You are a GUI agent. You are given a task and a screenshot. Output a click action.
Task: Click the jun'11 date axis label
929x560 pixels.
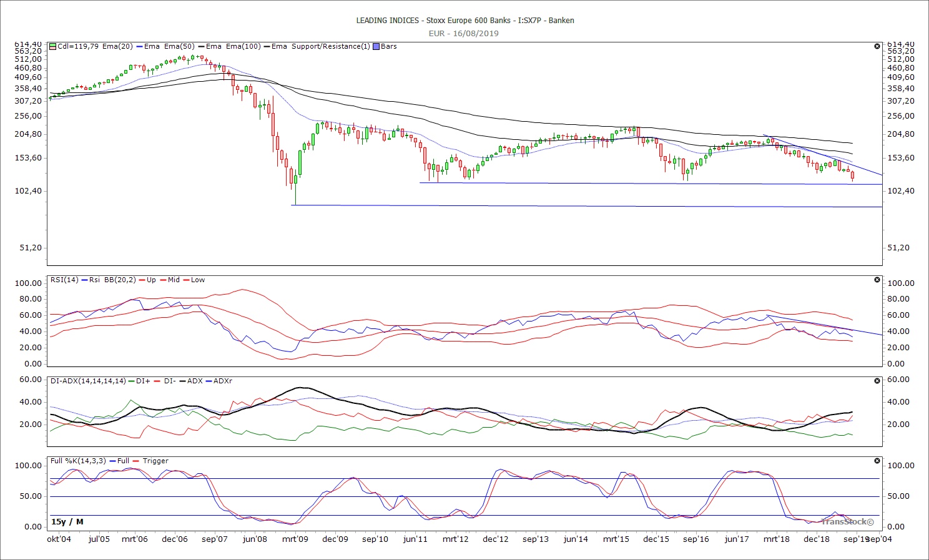[415, 539]
